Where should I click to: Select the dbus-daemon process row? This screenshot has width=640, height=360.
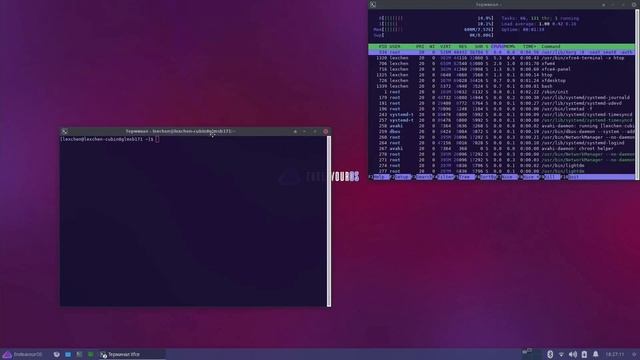click(x=501, y=132)
